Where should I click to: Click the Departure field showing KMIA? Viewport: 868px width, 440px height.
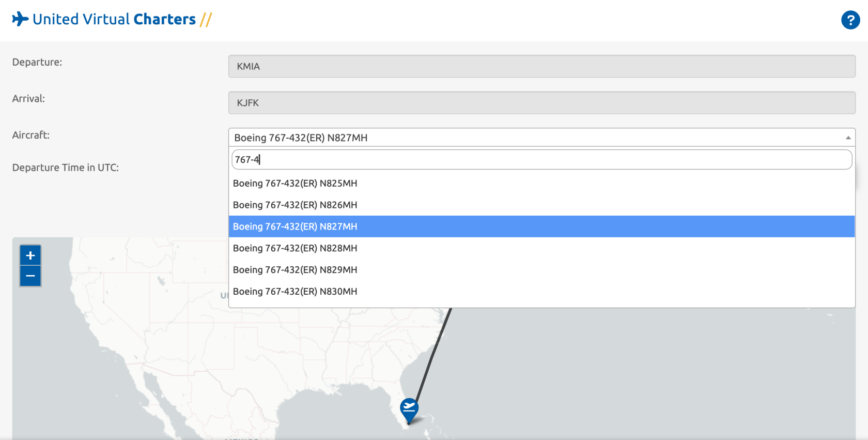(x=541, y=67)
